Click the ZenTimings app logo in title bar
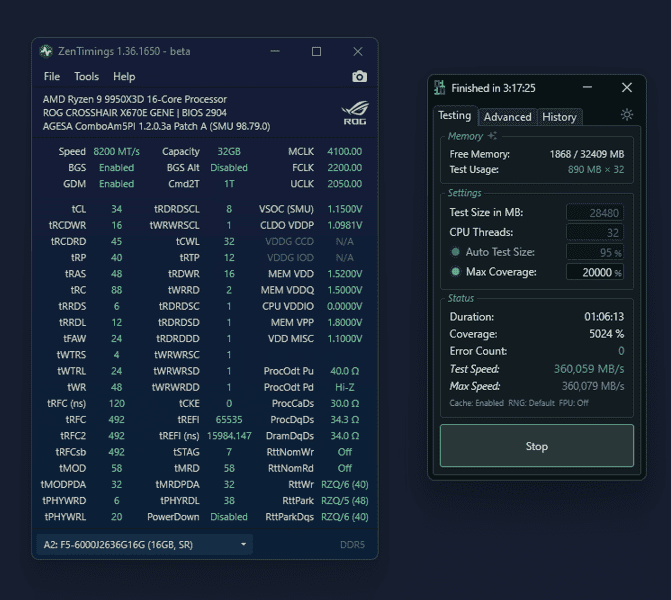This screenshot has height=600, width=671. [x=46, y=51]
